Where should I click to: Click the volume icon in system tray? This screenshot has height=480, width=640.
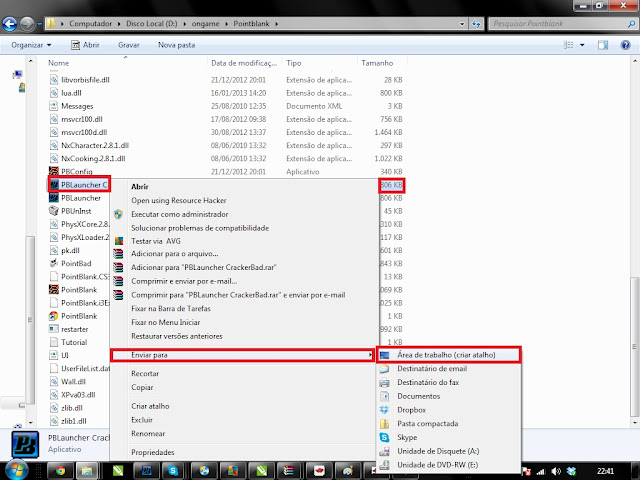(556, 471)
